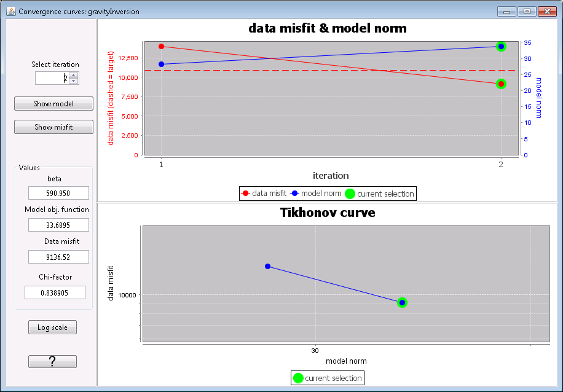Click the Data misfit value field
Screen dimensions: 563x392
click(x=58, y=257)
